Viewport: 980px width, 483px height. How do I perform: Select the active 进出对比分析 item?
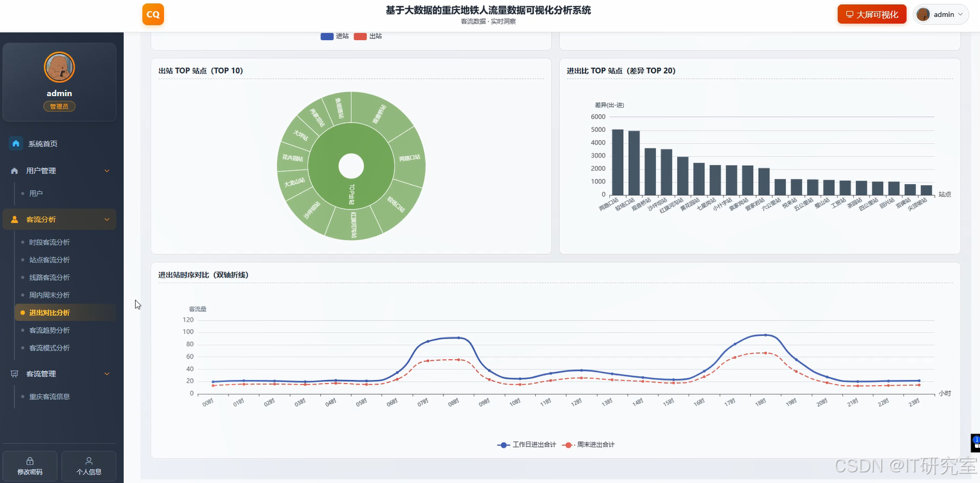point(65,313)
